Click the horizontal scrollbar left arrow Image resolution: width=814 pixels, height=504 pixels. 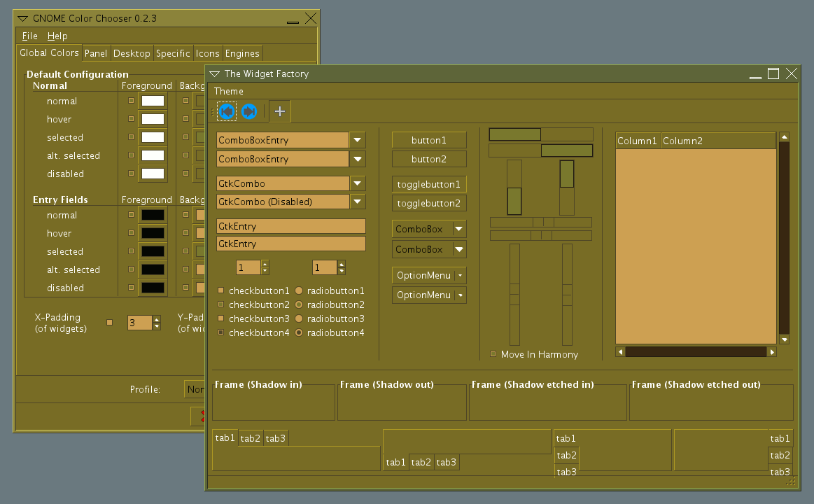coord(620,352)
